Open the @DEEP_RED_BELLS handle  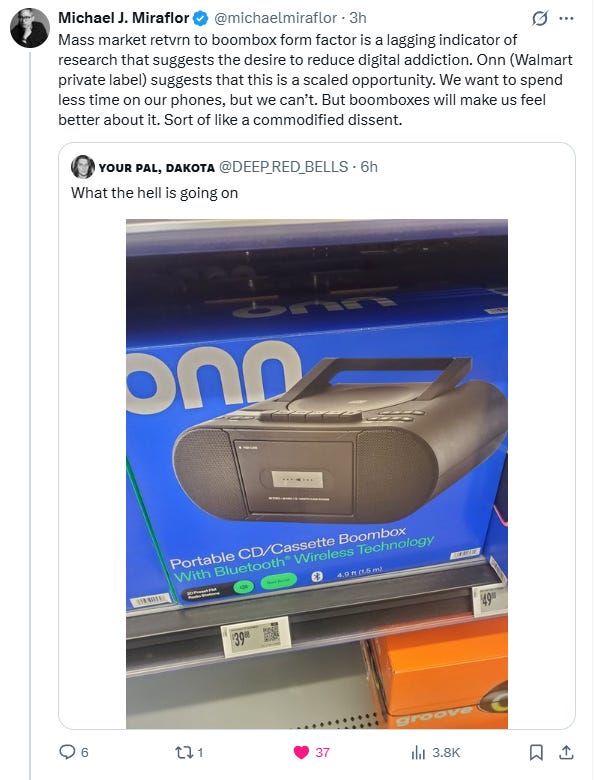(x=284, y=167)
